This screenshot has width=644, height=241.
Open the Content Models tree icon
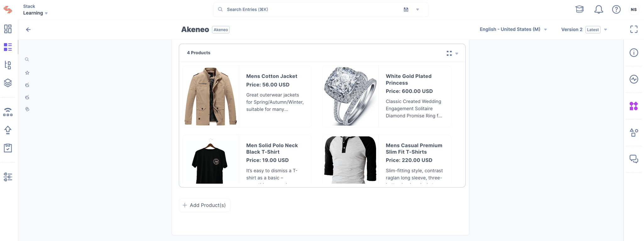coord(8,65)
